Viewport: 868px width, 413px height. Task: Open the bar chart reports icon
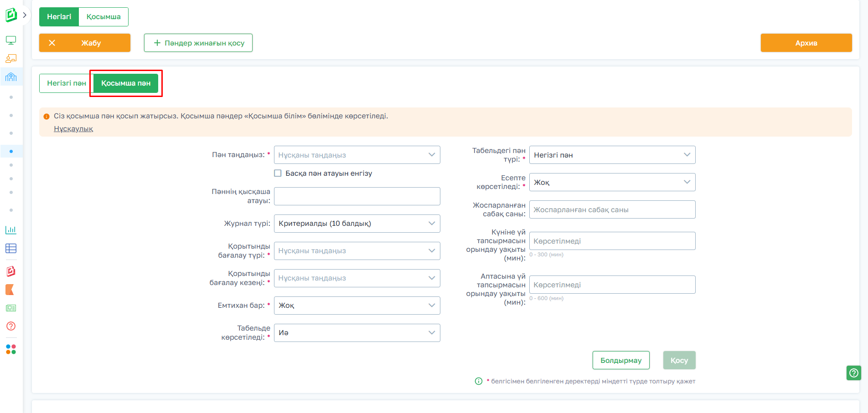11,230
